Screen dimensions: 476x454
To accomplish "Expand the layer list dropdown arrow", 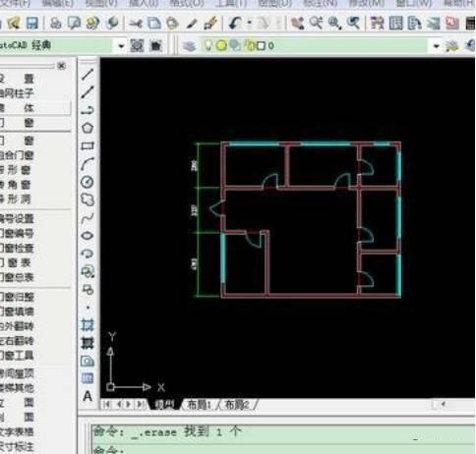I will tap(436, 46).
